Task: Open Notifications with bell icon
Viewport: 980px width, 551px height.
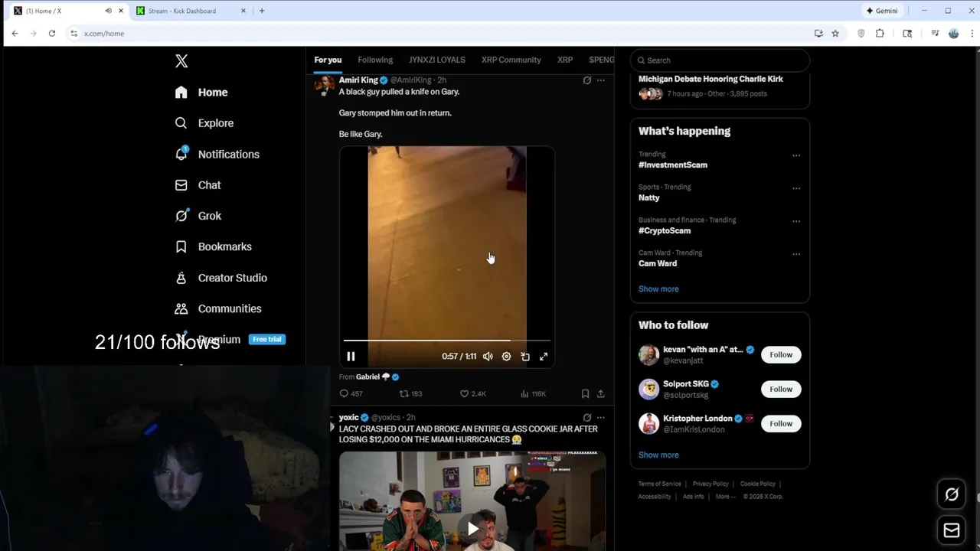Action: 217,155
